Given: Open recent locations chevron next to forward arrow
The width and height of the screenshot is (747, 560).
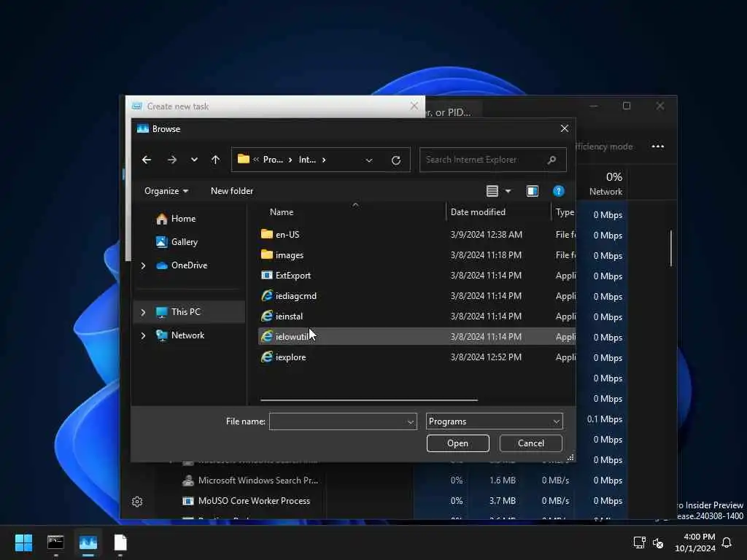Looking at the screenshot, I should [x=194, y=160].
